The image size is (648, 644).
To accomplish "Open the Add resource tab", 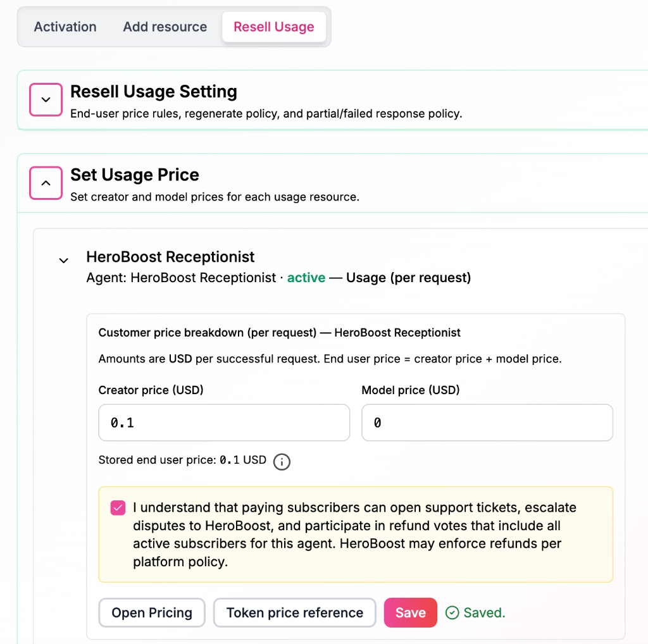I will [x=165, y=27].
